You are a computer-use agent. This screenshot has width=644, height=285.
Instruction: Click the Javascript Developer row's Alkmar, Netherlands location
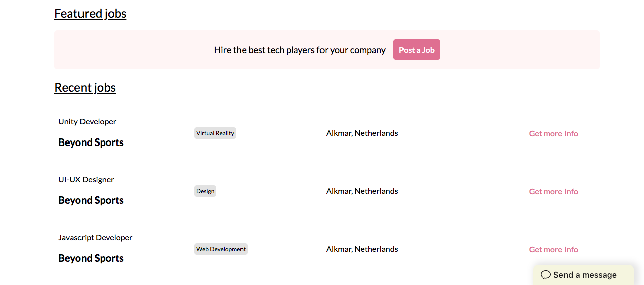[x=362, y=249]
